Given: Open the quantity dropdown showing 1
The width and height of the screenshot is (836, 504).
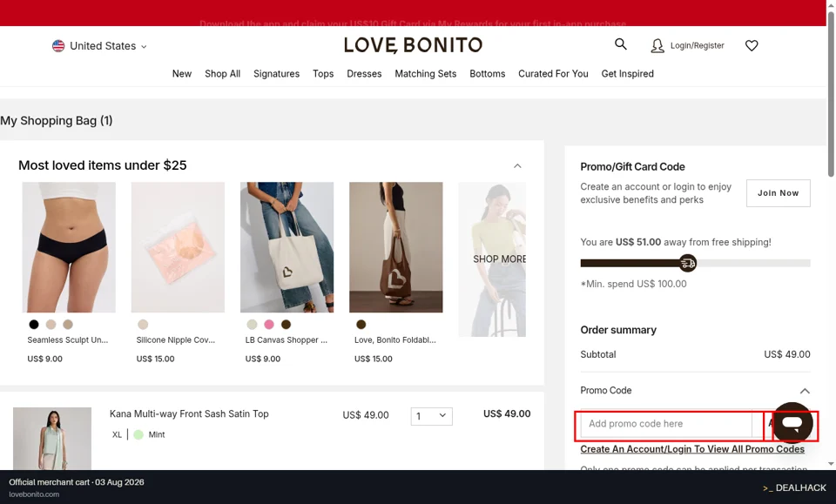Looking at the screenshot, I should coord(431,416).
